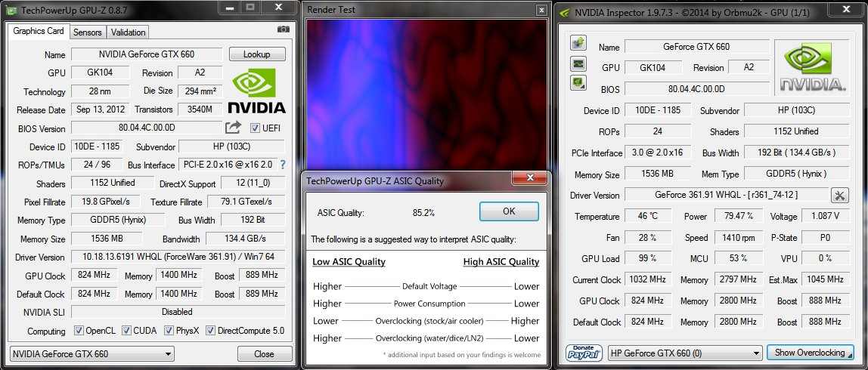Switch to the Graphics Card tab

pyautogui.click(x=39, y=32)
